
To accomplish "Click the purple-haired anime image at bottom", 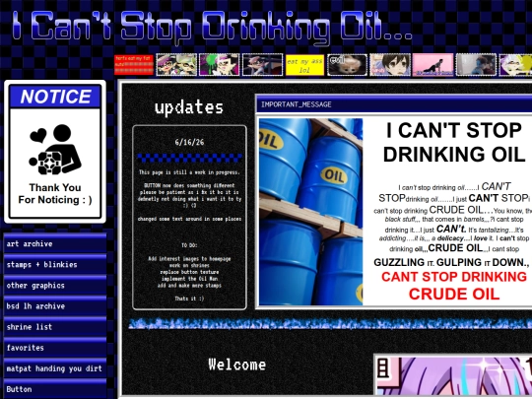I will (x=454, y=376).
